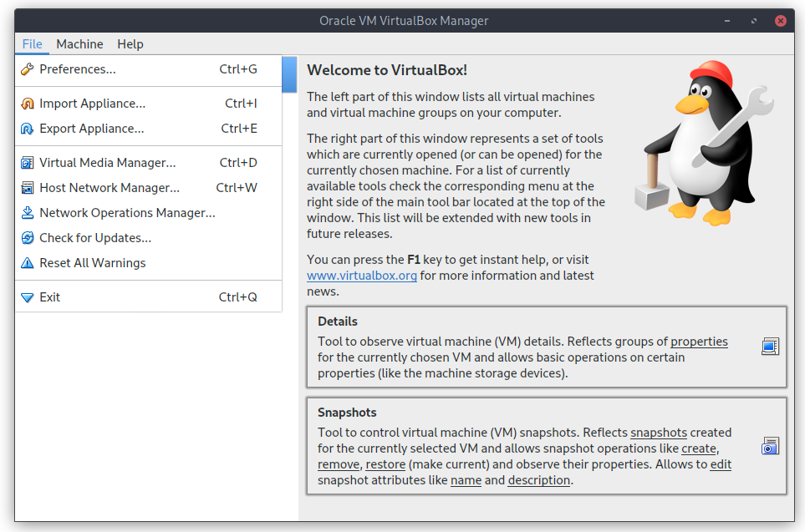Click the Snapshots panel heading
Image resolution: width=805 pixels, height=532 pixels.
347,413
